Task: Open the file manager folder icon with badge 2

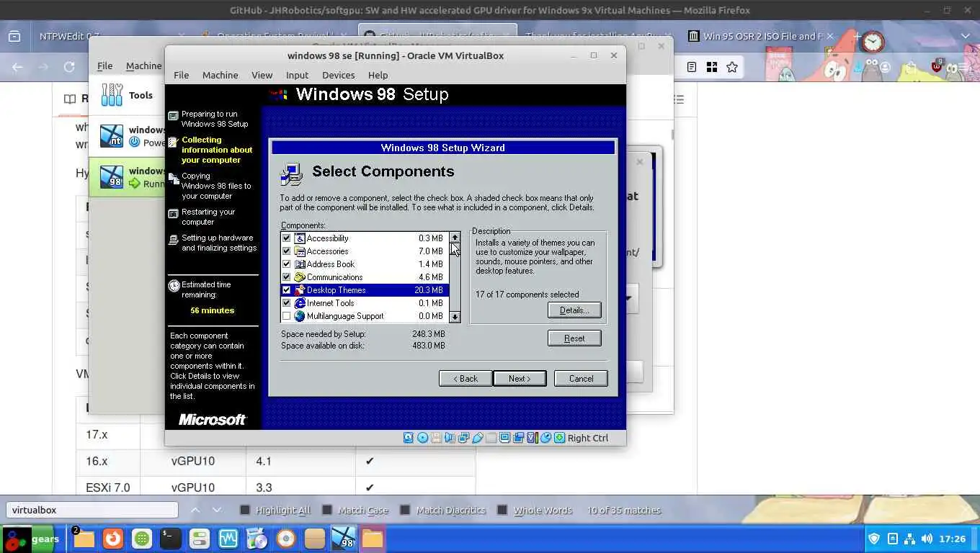Action: click(x=82, y=538)
